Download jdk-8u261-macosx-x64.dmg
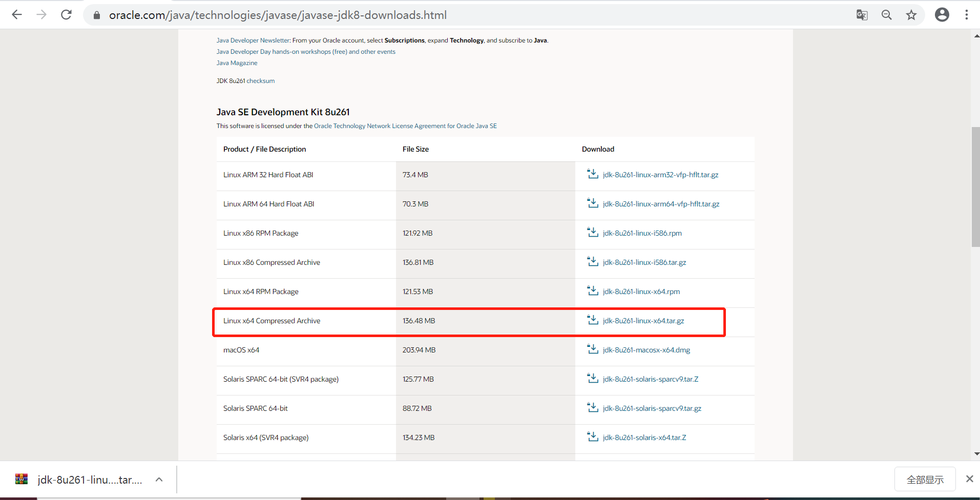The height and width of the screenshot is (500, 980). (x=647, y=350)
